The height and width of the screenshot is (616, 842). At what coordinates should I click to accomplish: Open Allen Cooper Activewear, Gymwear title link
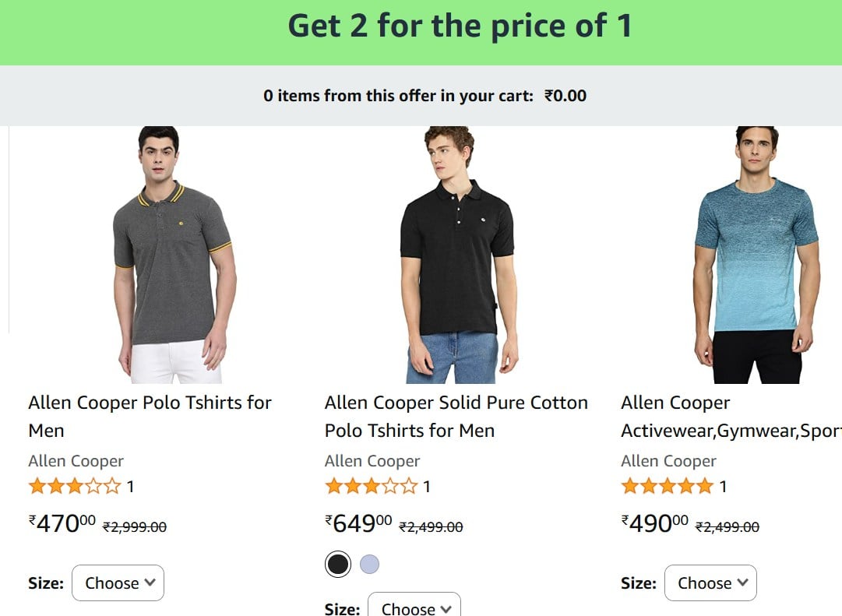click(x=731, y=416)
